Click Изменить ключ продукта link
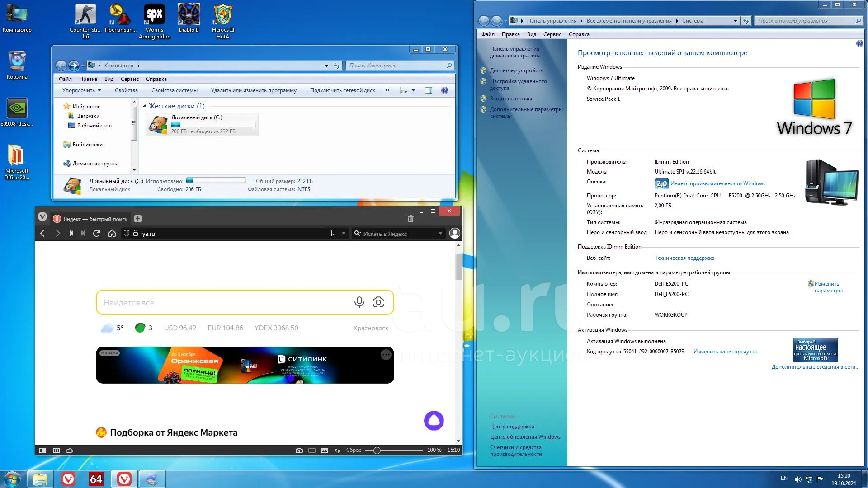Image resolution: width=868 pixels, height=488 pixels. (x=725, y=352)
